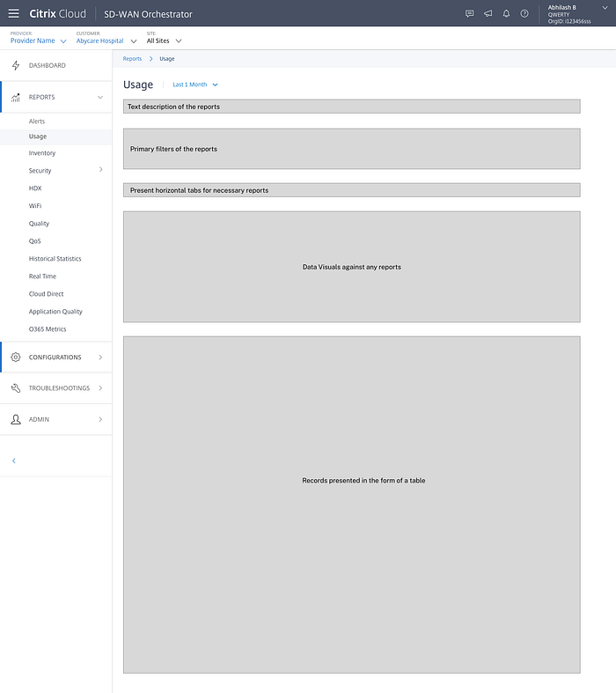Expand the Configurations section arrow
616x693 pixels.
(x=100, y=358)
